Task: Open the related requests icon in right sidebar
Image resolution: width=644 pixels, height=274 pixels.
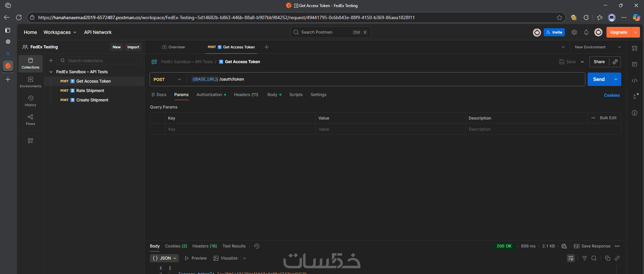Action: [635, 96]
